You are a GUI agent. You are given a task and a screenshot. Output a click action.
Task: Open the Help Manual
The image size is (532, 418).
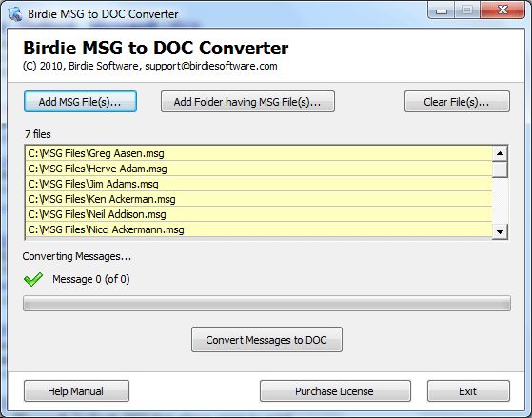pyautogui.click(x=76, y=390)
